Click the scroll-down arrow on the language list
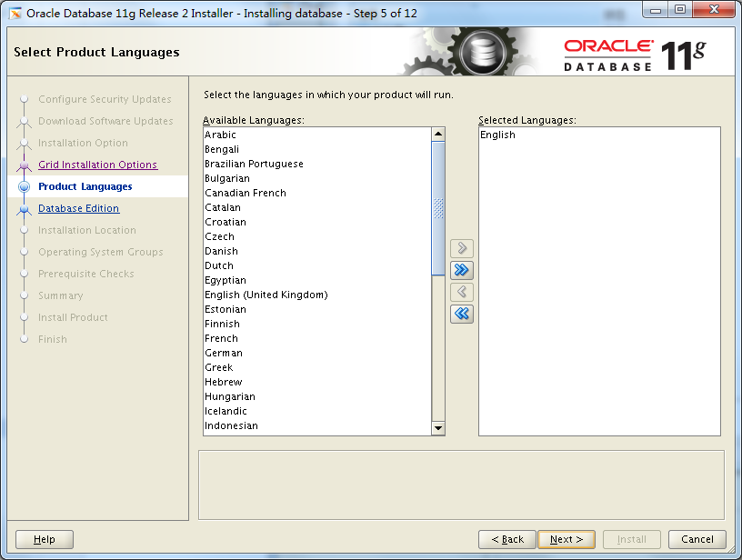The height and width of the screenshot is (560, 742). click(x=437, y=427)
